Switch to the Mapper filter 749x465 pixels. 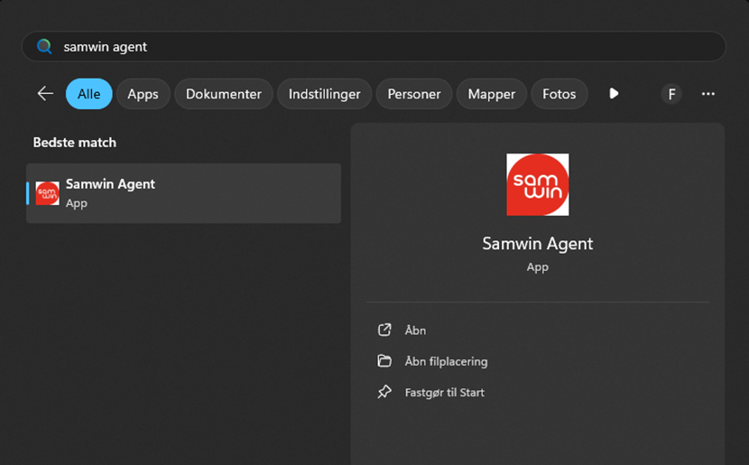coord(492,94)
